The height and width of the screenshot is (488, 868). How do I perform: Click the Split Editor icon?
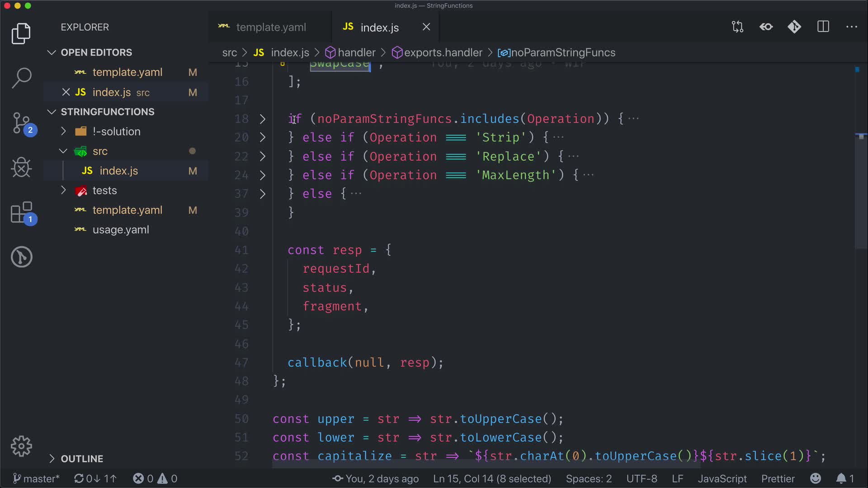823,27
